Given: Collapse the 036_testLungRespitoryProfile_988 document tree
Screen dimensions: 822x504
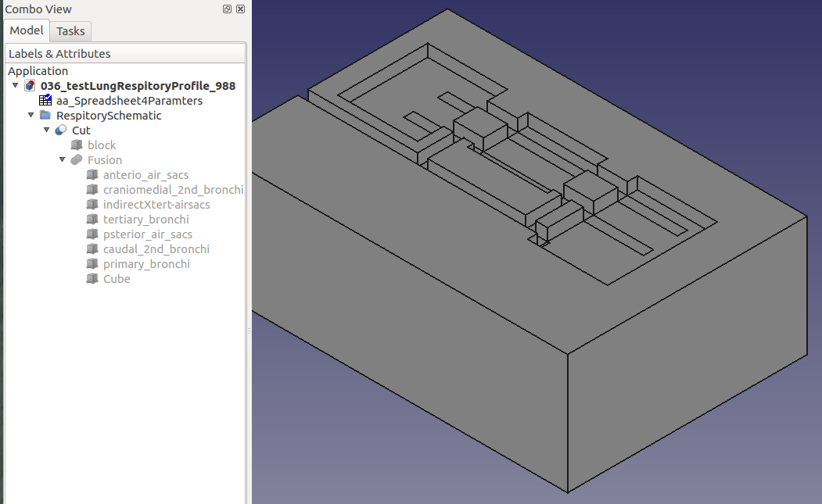Looking at the screenshot, I should coord(16,86).
